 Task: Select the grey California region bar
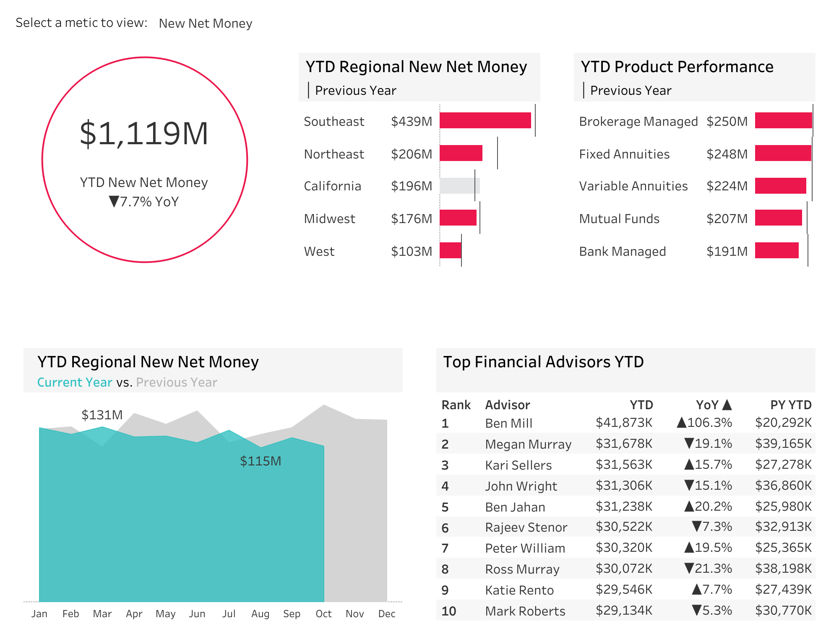coord(460,186)
